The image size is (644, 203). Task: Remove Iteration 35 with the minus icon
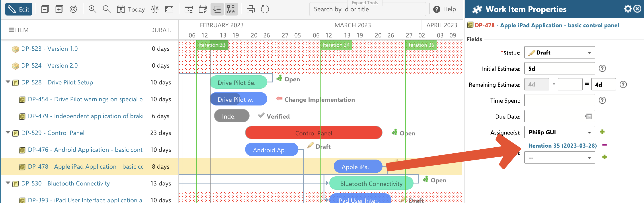[x=605, y=145]
